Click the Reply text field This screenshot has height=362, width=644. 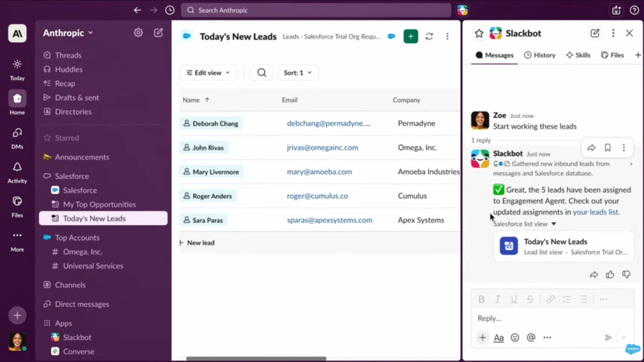[552, 318]
